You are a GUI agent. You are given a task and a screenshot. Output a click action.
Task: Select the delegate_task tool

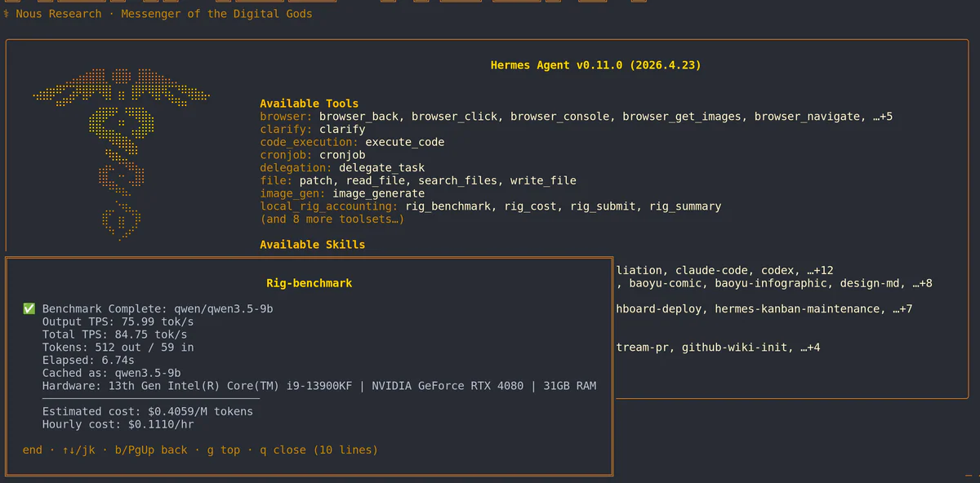pyautogui.click(x=381, y=167)
